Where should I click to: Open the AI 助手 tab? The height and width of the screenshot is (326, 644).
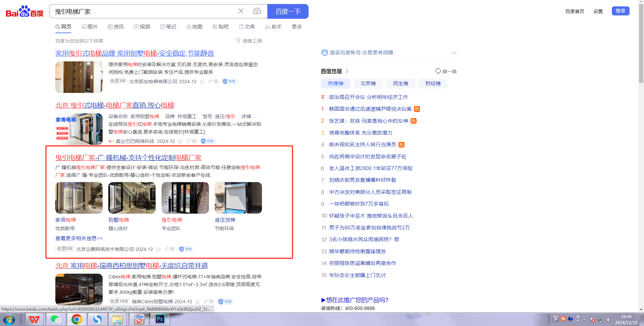pos(273,26)
